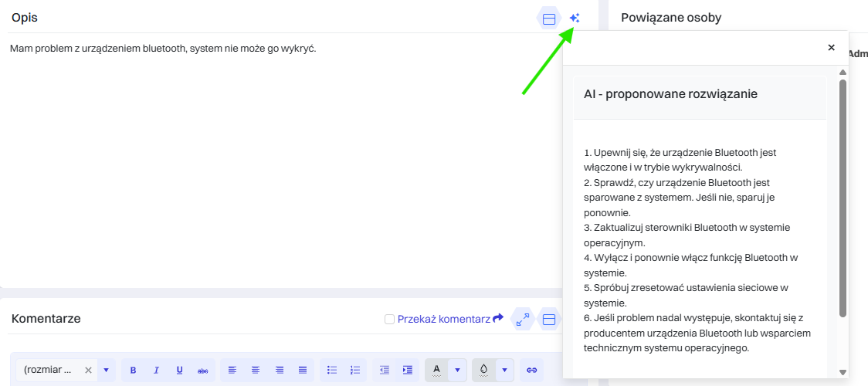
Task: Align text to center
Action: [x=256, y=371]
